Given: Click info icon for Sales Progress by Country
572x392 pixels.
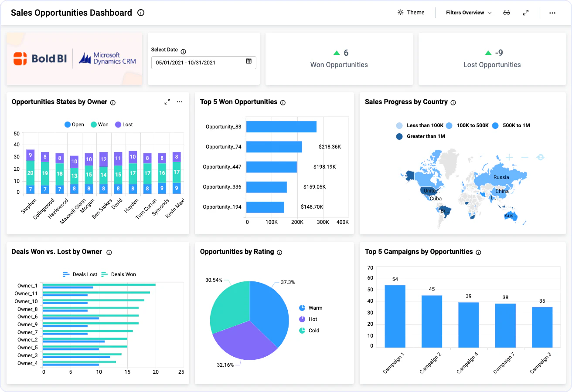Looking at the screenshot, I should (453, 103).
